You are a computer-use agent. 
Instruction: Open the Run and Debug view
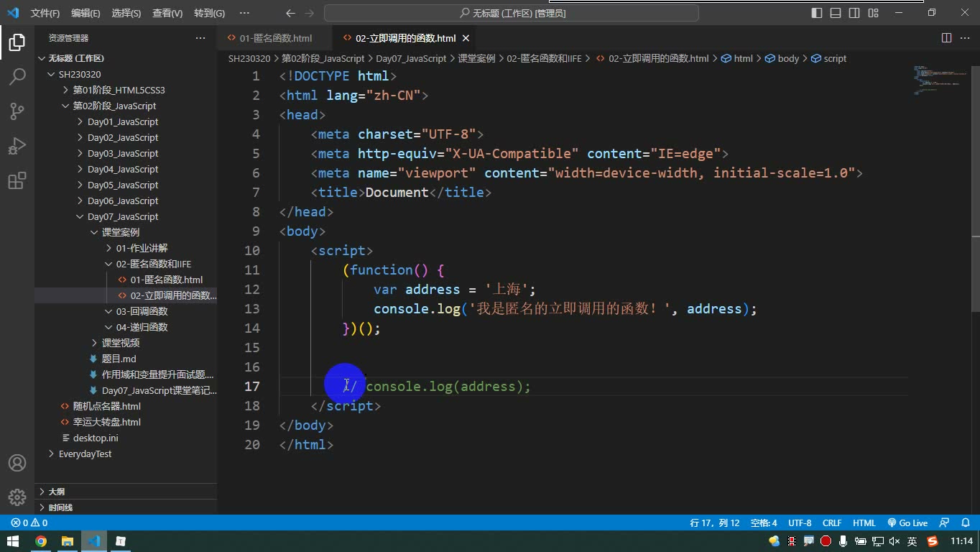[x=17, y=146]
